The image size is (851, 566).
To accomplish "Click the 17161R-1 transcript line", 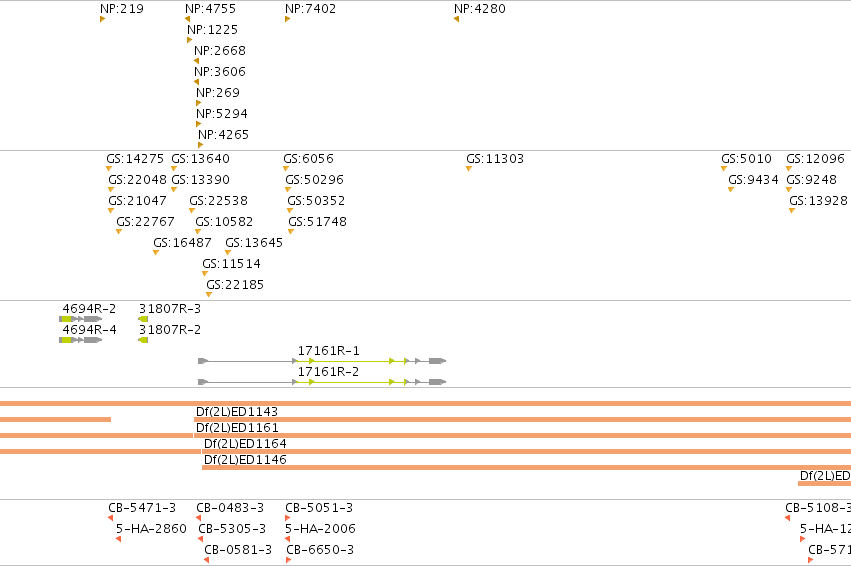I will click(322, 361).
